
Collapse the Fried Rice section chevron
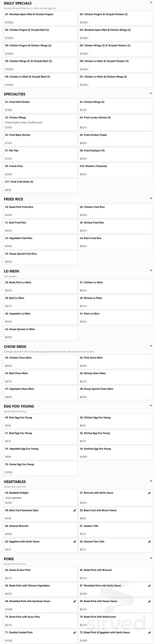[151, 198]
